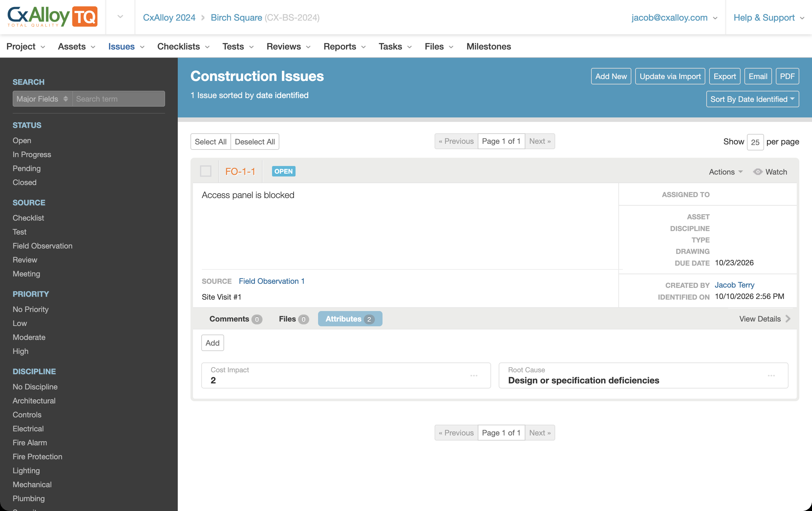Open the Reports menu

[345, 46]
